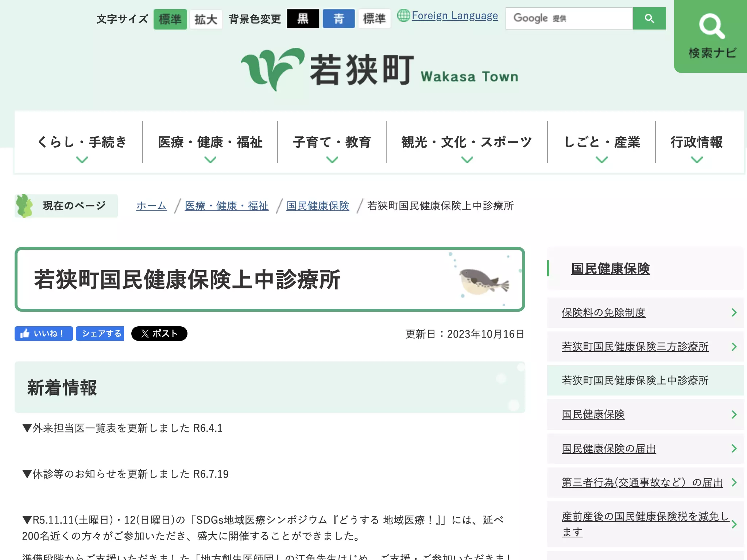Click arrow next to 第三者行為(交通事故など)の届出
The width and height of the screenshot is (747, 560).
click(734, 482)
